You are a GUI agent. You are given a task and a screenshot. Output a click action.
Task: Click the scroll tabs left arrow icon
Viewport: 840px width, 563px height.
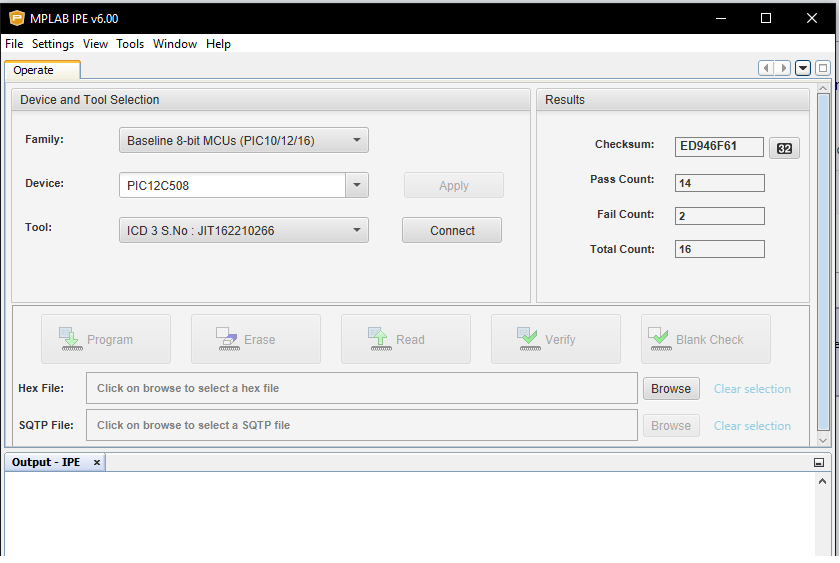pyautogui.click(x=766, y=68)
